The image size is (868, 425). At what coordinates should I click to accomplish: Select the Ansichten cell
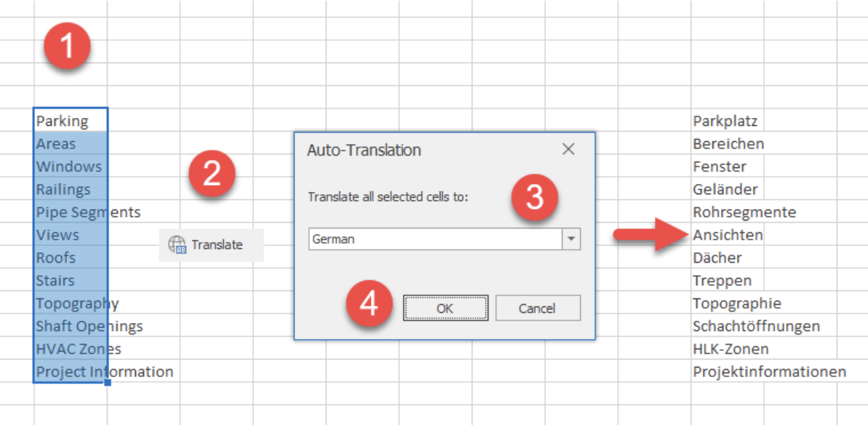tap(728, 234)
